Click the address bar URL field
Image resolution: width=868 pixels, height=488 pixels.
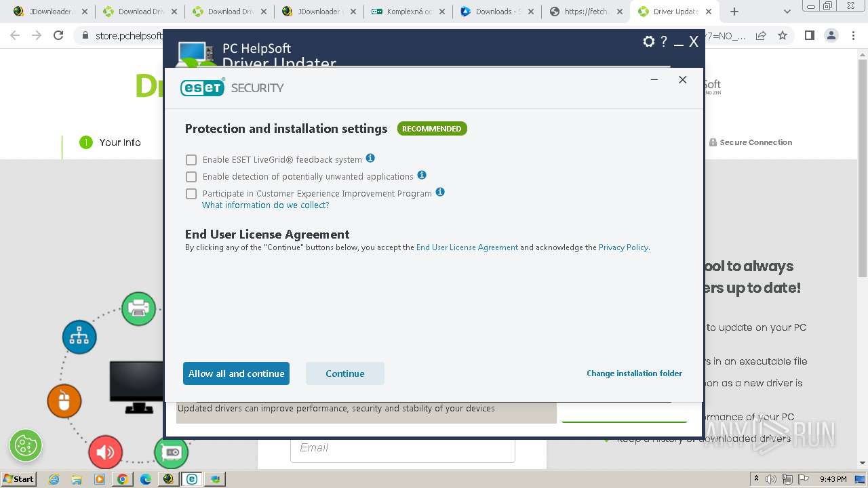[435, 35]
